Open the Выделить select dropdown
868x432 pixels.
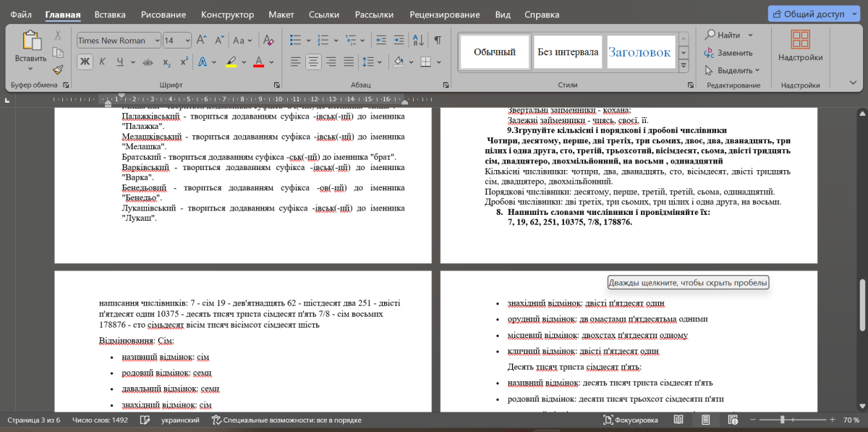coord(733,70)
